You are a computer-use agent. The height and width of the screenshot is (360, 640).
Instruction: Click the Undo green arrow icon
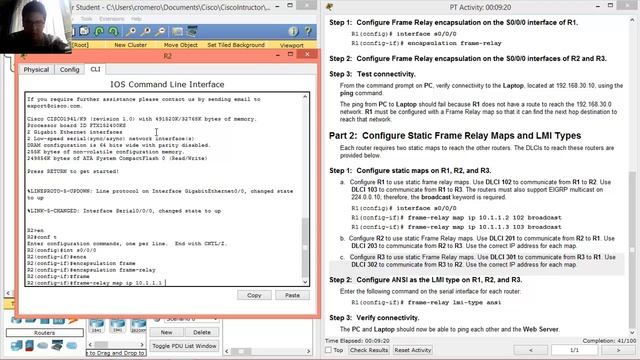click(x=99, y=31)
